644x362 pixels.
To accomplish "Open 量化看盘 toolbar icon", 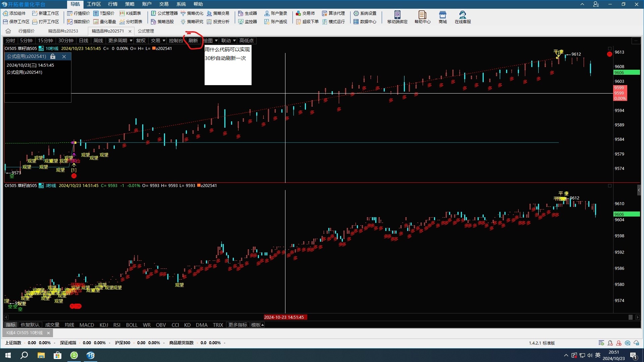I will pos(96,22).
